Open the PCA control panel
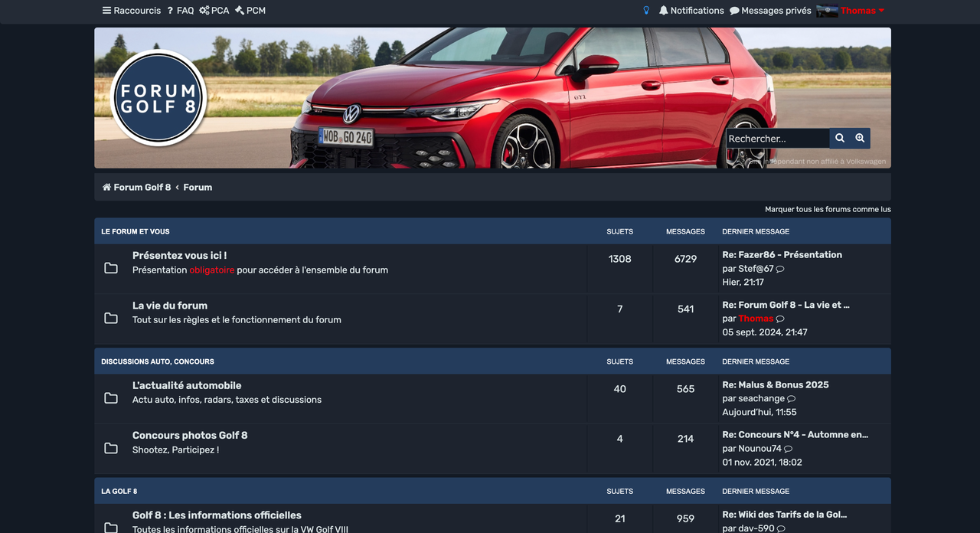Screen dimensions: 980x533 214,11
